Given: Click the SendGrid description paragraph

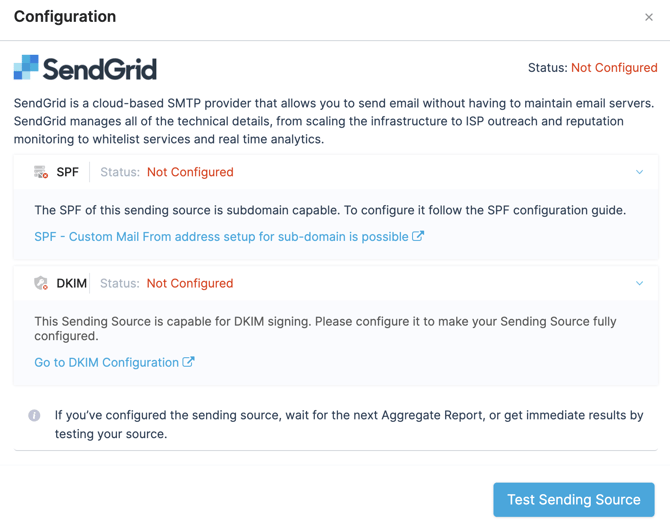Looking at the screenshot, I should (x=334, y=121).
